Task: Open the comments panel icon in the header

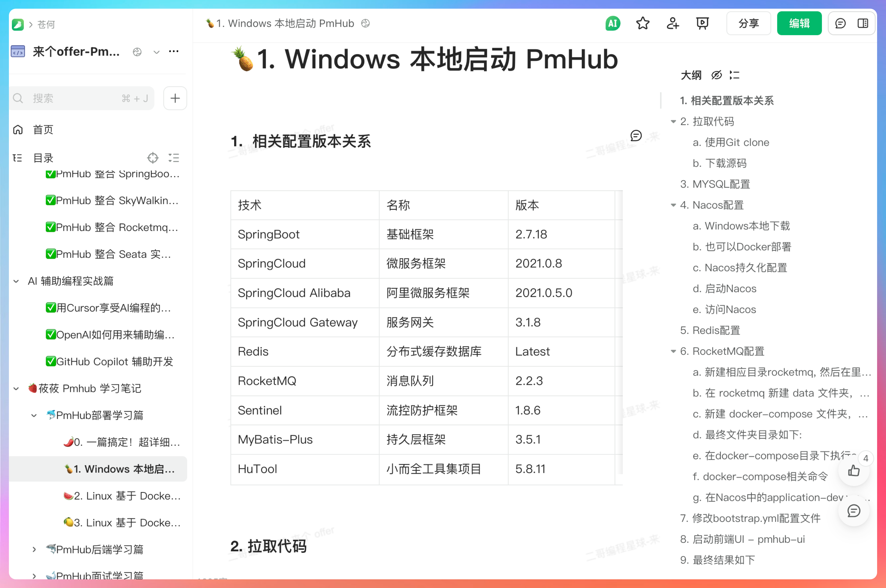Action: [x=840, y=24]
